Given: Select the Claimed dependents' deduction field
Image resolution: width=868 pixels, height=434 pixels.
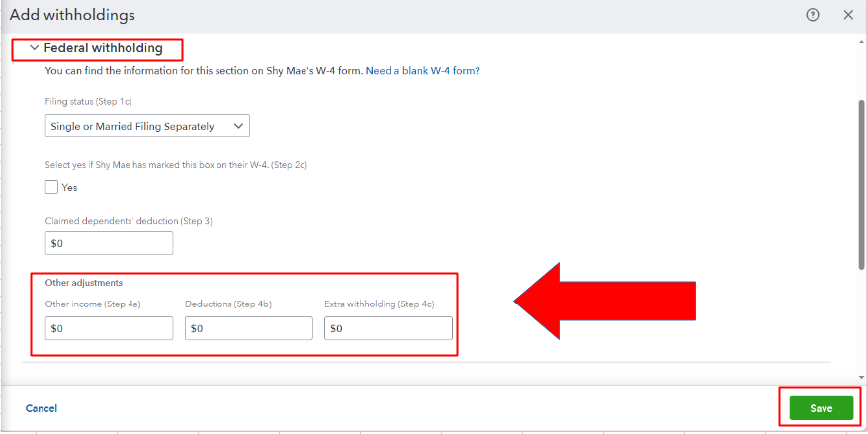Looking at the screenshot, I should 109,243.
